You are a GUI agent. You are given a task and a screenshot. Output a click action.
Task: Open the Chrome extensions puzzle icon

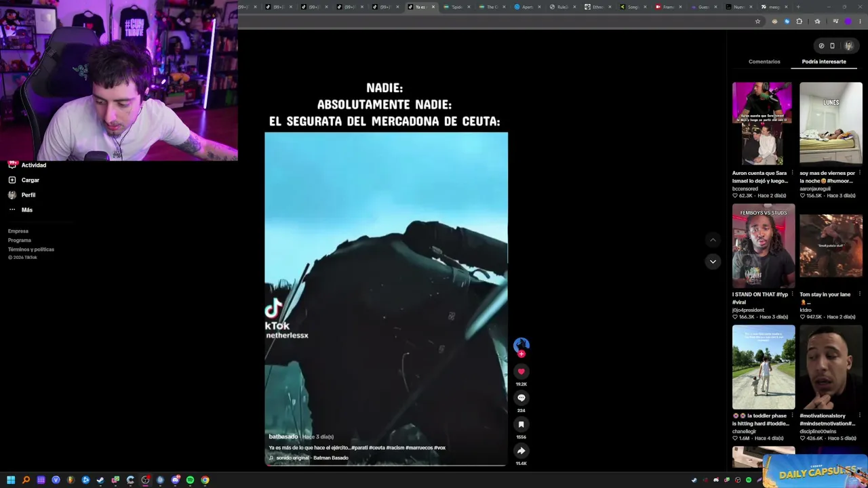click(800, 21)
